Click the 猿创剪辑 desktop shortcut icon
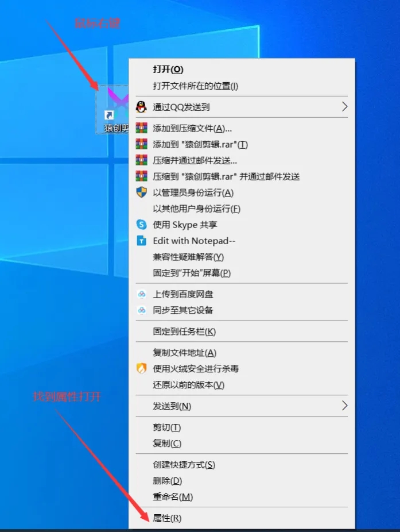Viewport: 400px width, 532px height. coord(115,107)
